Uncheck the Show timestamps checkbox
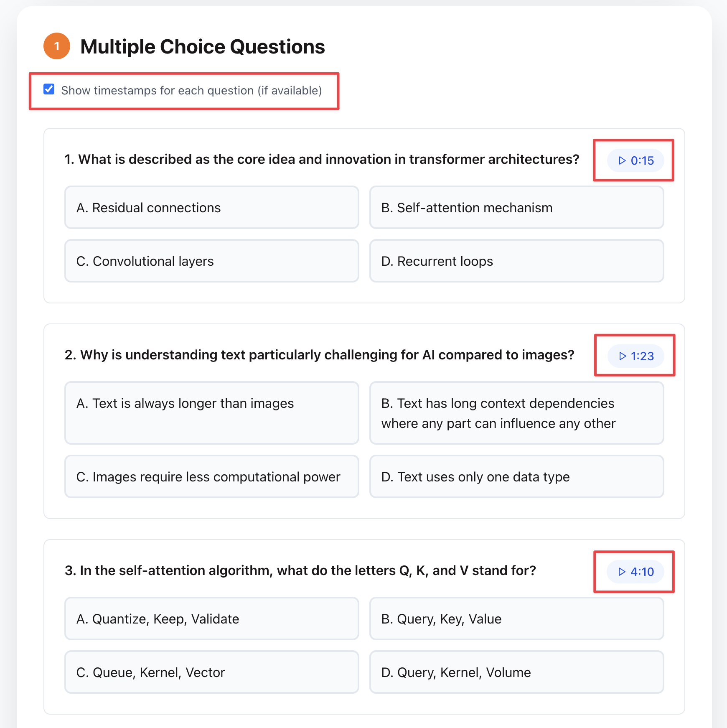The height and width of the screenshot is (728, 727). click(x=49, y=89)
